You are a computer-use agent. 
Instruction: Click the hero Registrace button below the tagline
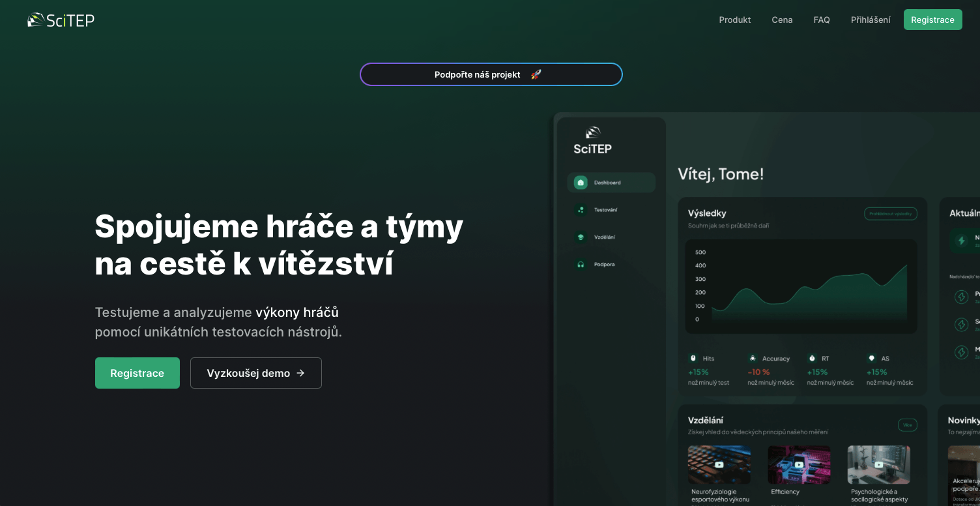(137, 373)
